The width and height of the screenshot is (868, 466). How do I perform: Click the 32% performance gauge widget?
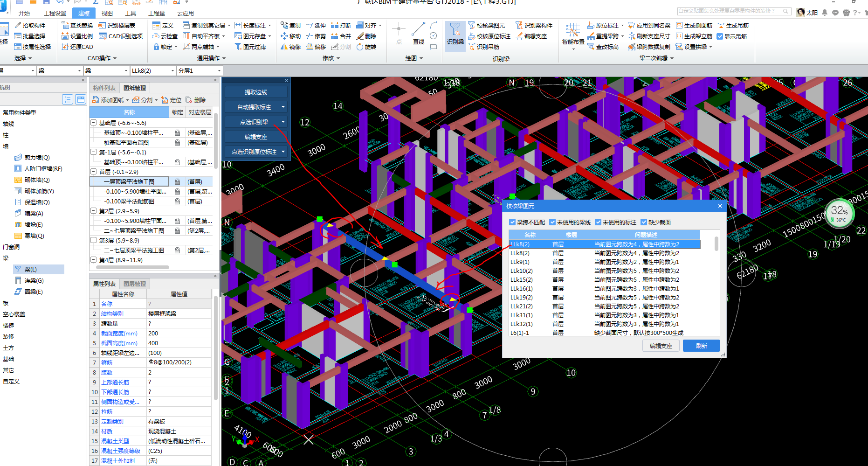coord(840,214)
